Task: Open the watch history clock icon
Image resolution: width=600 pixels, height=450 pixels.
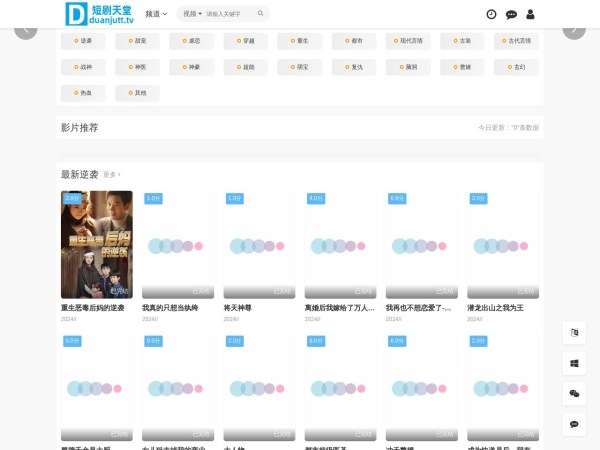Action: 491,14
